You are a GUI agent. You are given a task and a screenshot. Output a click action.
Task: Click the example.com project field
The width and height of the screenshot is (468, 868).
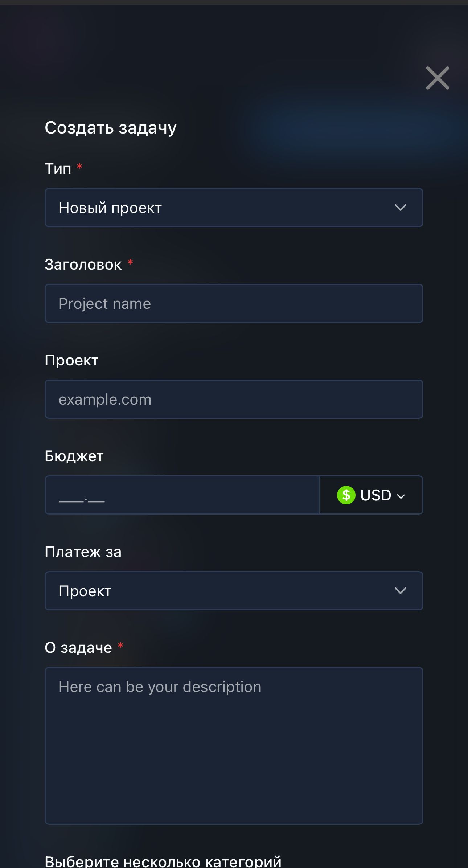tap(234, 399)
